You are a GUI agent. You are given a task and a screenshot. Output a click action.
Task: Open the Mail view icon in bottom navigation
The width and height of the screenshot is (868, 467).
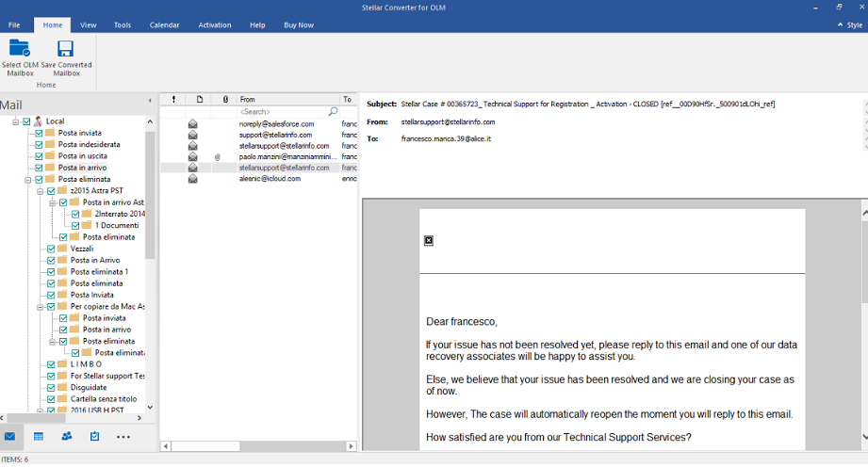coord(10,437)
